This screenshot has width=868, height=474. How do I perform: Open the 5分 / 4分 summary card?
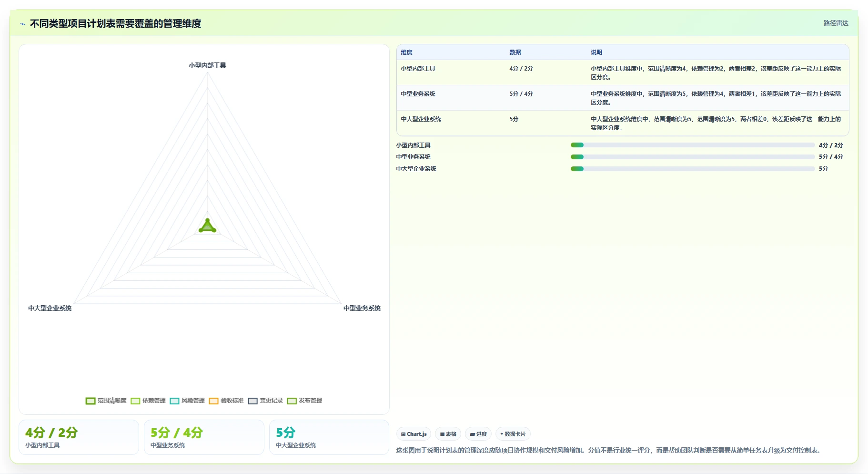(204, 437)
